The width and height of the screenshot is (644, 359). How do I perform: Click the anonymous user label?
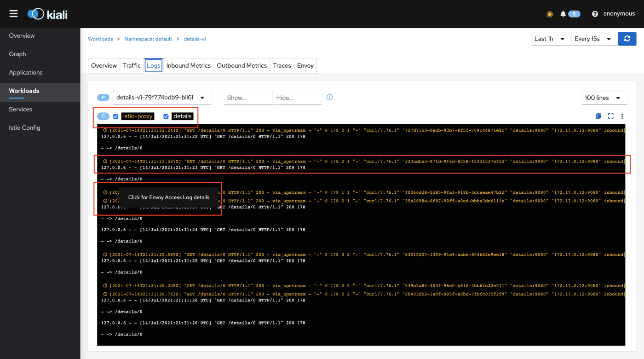619,14
